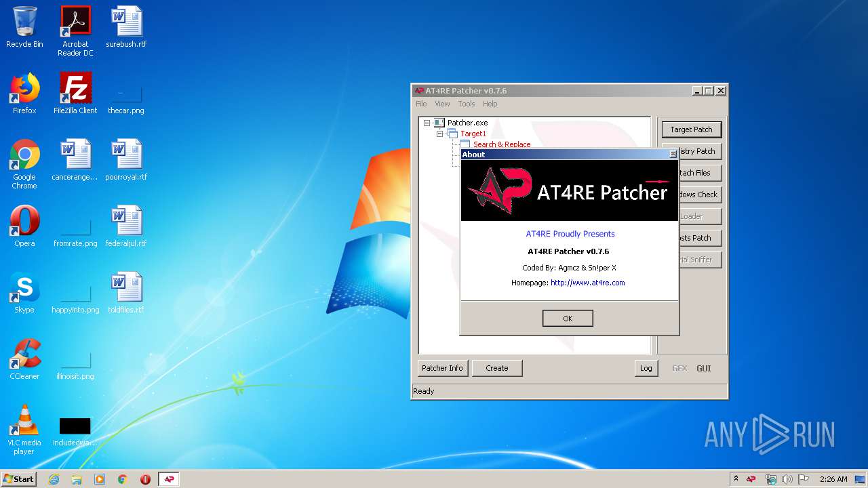Click the Target Patch button
This screenshot has height=488, width=868.
tap(691, 129)
